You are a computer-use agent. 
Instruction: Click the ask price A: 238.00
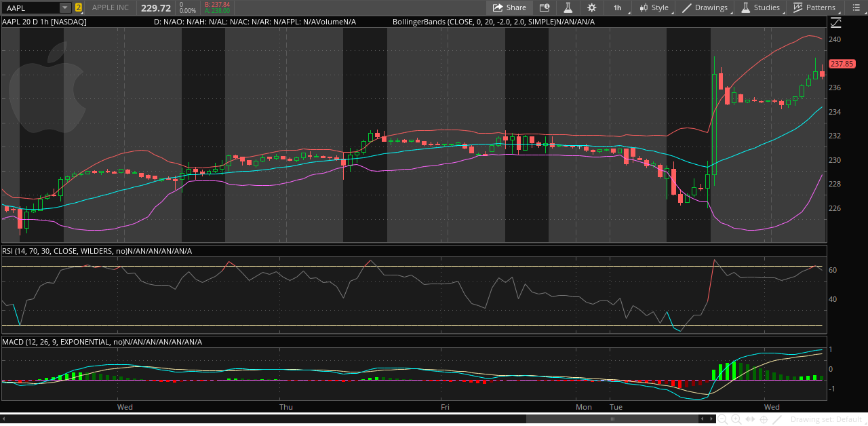(x=218, y=11)
